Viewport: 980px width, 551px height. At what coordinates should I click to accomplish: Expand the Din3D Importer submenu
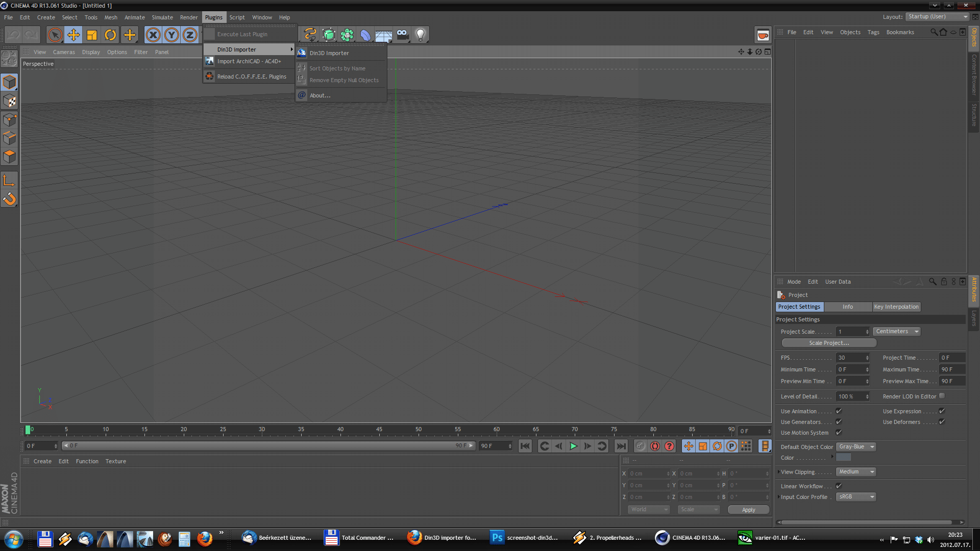[247, 48]
